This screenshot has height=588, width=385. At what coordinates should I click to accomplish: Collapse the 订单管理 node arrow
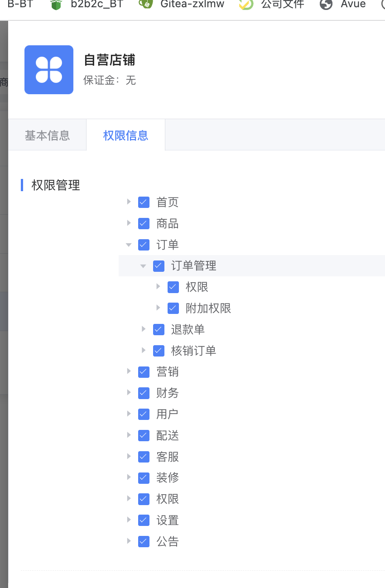click(x=143, y=266)
